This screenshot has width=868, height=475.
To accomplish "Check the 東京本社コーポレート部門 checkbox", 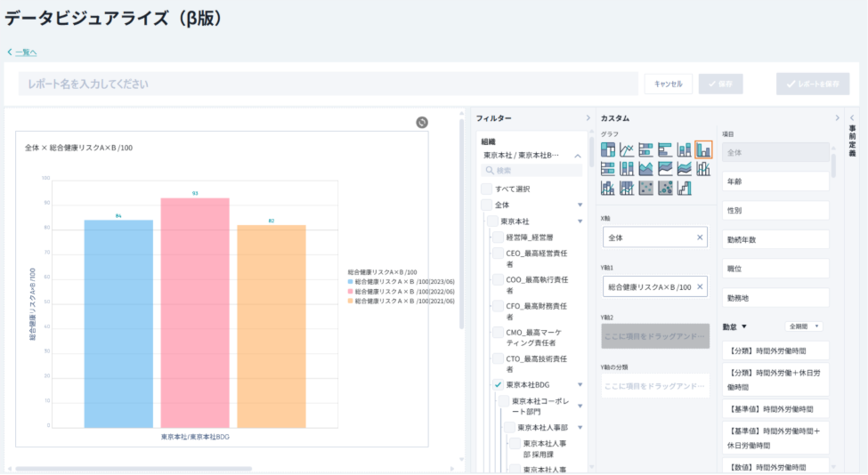I will [x=503, y=401].
